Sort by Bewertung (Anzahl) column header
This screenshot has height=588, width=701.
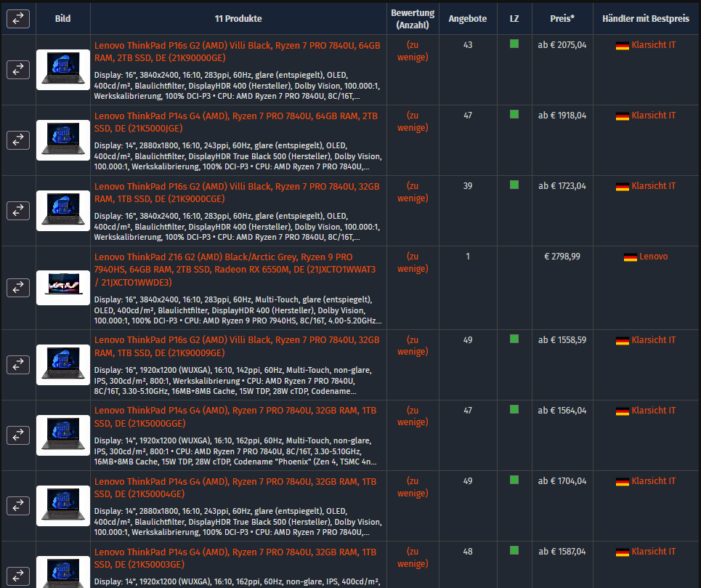tap(413, 19)
